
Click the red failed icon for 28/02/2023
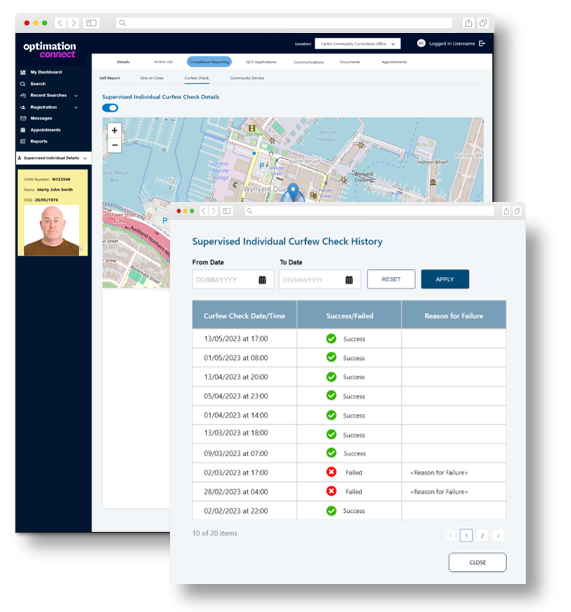(x=331, y=491)
